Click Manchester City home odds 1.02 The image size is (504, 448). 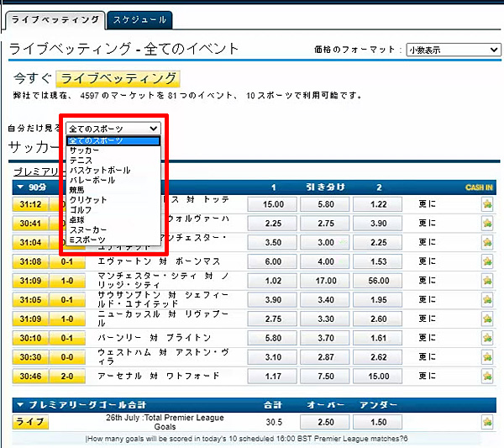(272, 281)
